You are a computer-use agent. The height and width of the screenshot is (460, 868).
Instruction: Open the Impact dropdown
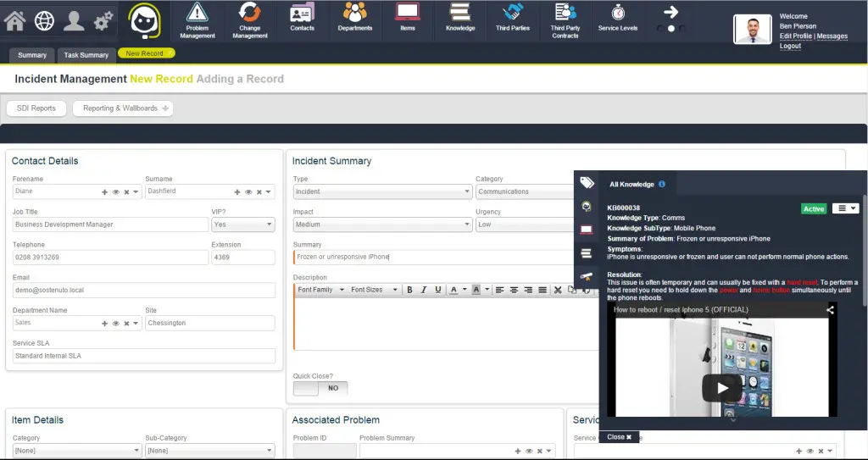pyautogui.click(x=382, y=224)
